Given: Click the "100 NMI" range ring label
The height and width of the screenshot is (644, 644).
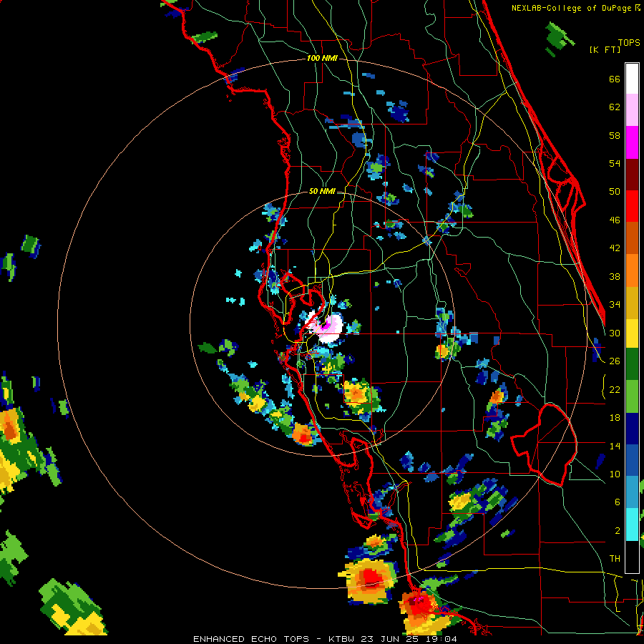Looking at the screenshot, I should (x=322, y=59).
